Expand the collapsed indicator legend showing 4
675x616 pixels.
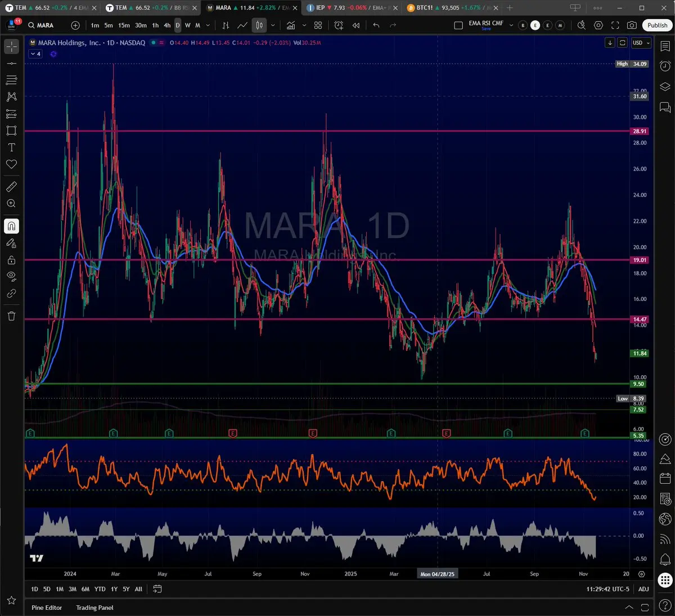coord(35,54)
